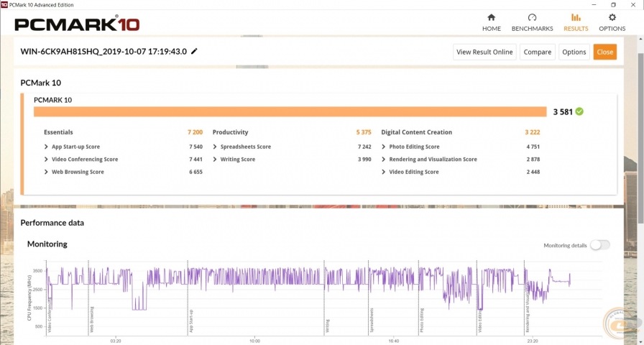Click the Web Browsing value 6 655

point(196,172)
